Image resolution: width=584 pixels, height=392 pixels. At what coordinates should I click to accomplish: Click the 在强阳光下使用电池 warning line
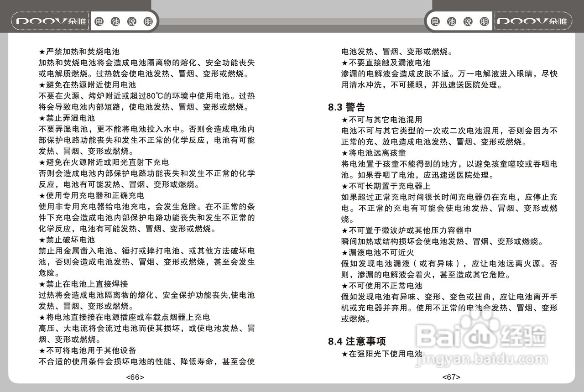point(382,353)
